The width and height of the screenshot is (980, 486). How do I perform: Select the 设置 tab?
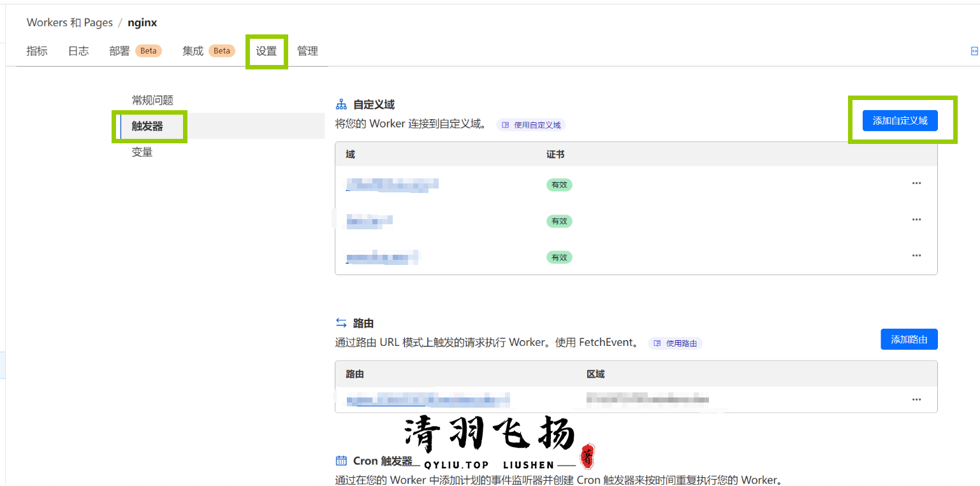pyautogui.click(x=267, y=51)
